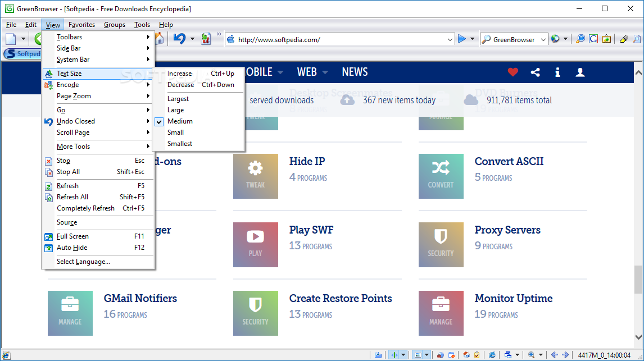The height and width of the screenshot is (361, 644).
Task: Open the GreenBrowser search engine dropdown
Action: coord(543,40)
